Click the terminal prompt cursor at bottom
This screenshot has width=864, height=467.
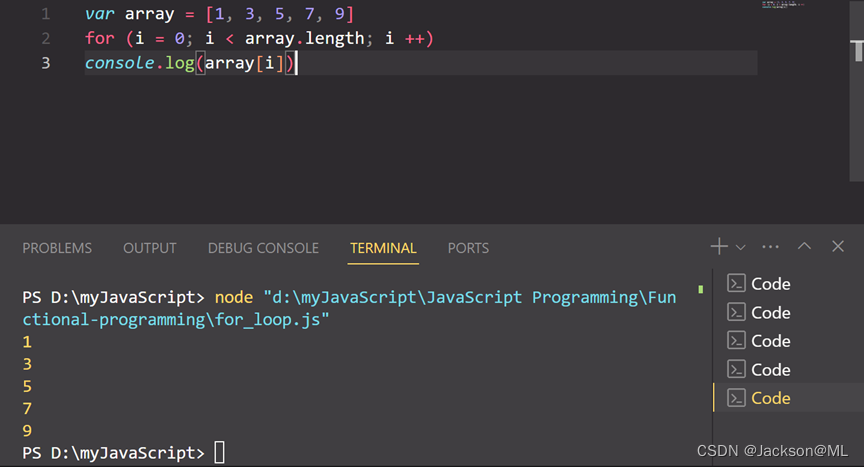[219, 453]
